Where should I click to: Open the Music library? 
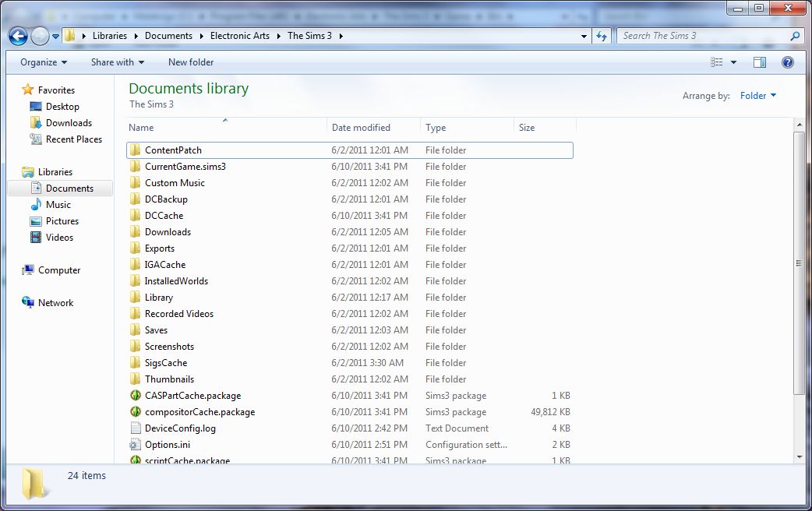58,205
